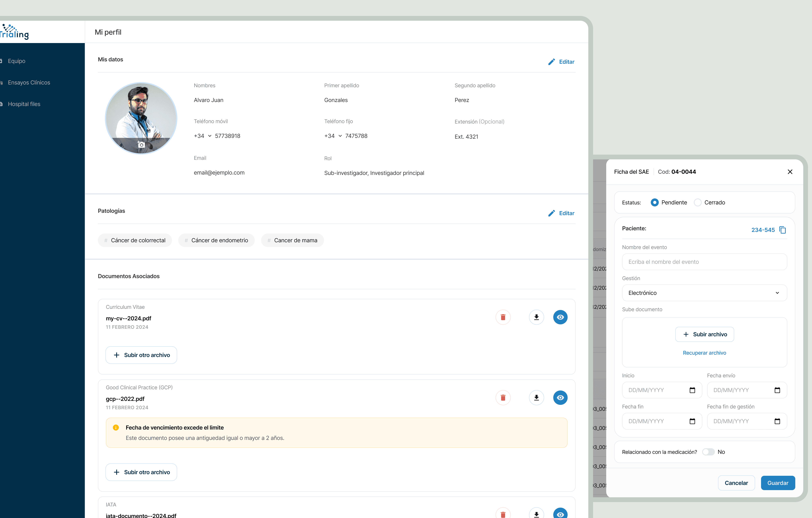Screen dimensions: 812x518
Task: Copy patient code 234-545
Action: 783,230
